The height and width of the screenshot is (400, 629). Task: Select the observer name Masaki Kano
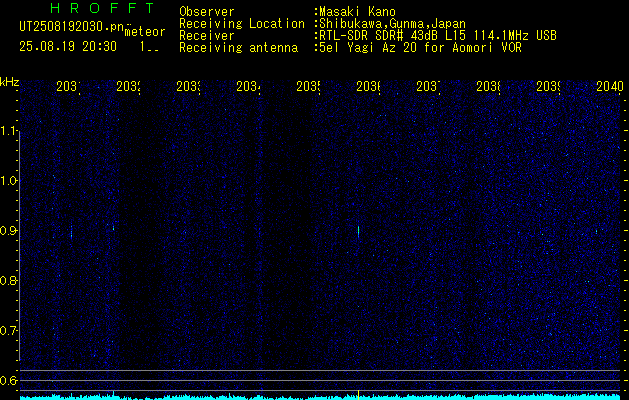pyautogui.click(x=357, y=12)
